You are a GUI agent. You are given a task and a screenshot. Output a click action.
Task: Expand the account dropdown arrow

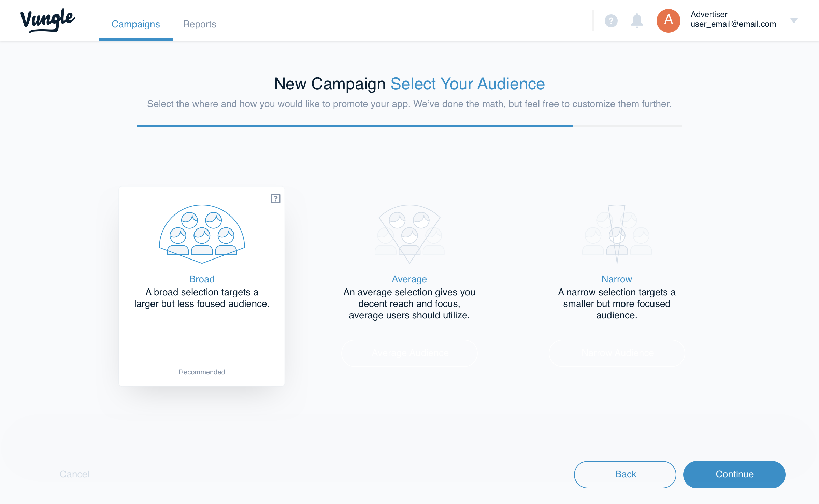click(794, 21)
